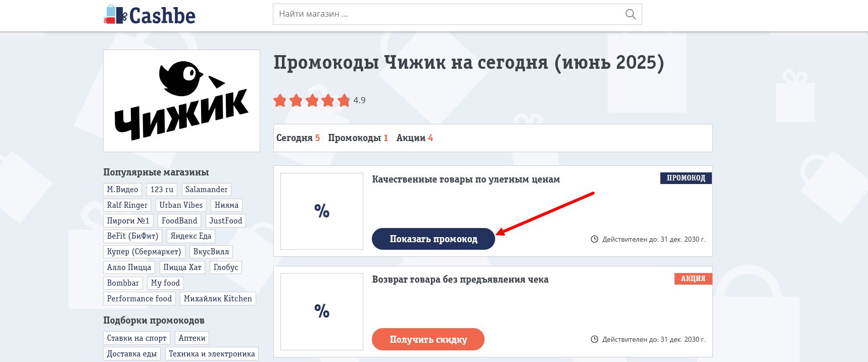868x362 pixels.
Task: Open the Михайлик Kitchen store tag
Action: (218, 299)
